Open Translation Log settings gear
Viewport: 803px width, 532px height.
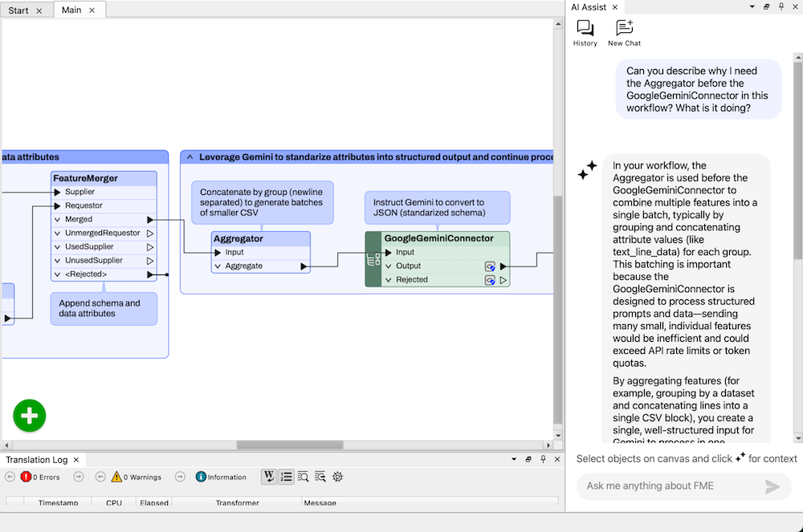(337, 477)
